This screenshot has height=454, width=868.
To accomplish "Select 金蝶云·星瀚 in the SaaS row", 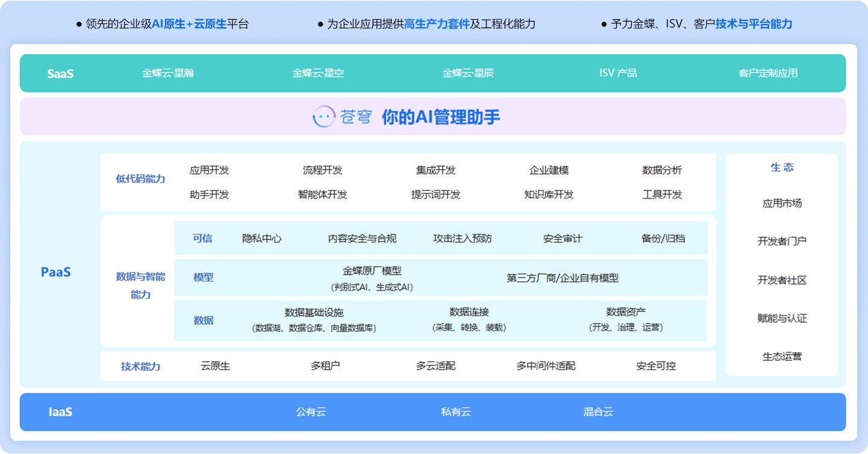I will tap(168, 73).
